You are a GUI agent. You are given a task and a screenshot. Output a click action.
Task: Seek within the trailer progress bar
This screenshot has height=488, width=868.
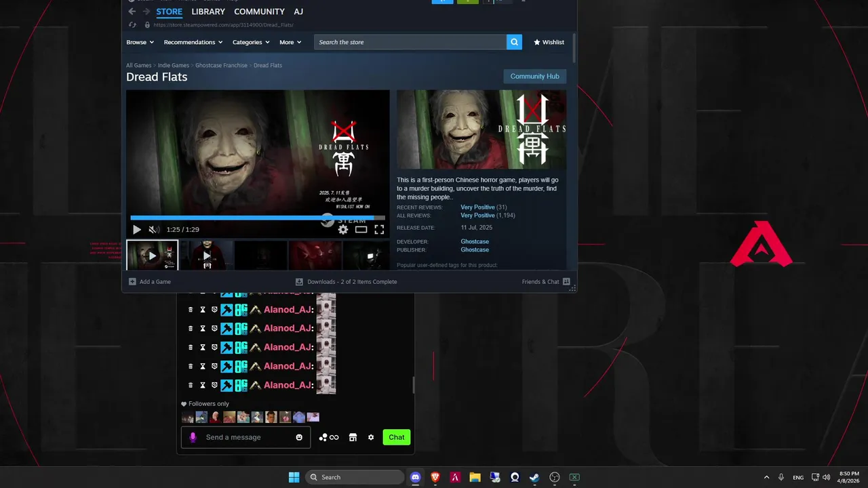tap(258, 218)
